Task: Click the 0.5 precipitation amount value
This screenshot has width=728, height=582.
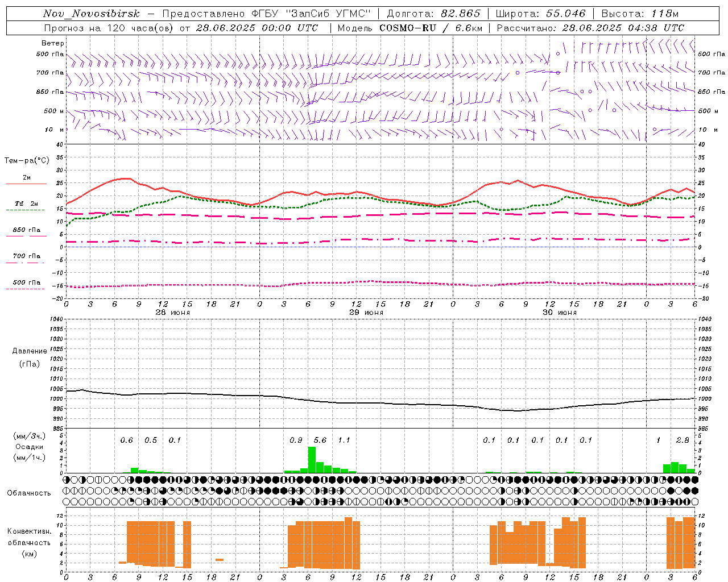Action: (x=151, y=440)
